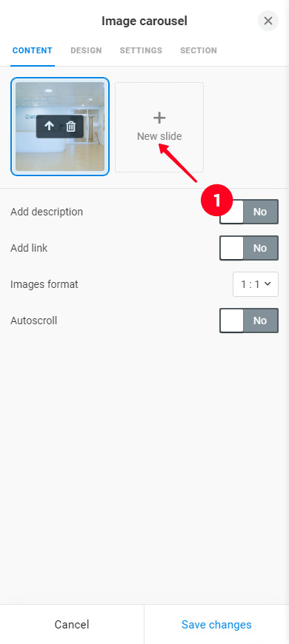Toggle the Add description switch
The image size is (289, 644).
pyautogui.click(x=249, y=212)
